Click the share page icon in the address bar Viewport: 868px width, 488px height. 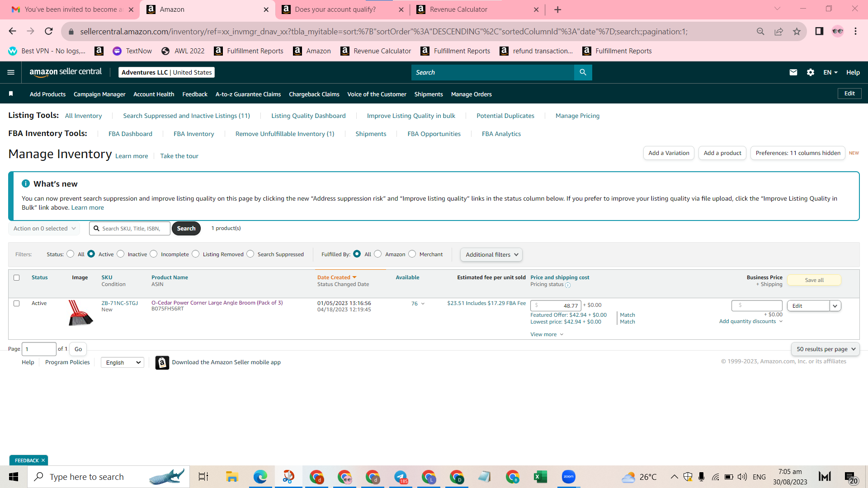click(x=778, y=31)
